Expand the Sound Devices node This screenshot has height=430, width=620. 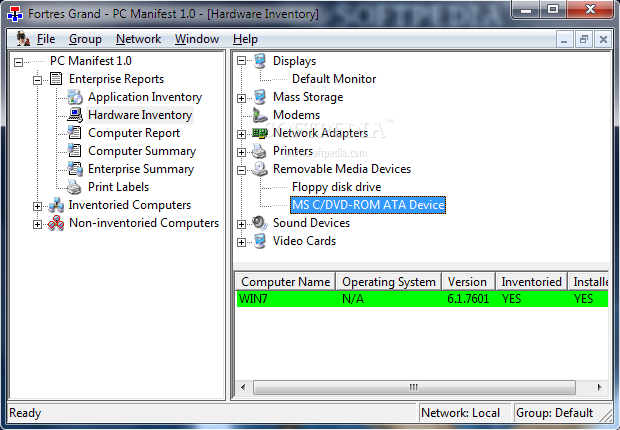tap(241, 224)
